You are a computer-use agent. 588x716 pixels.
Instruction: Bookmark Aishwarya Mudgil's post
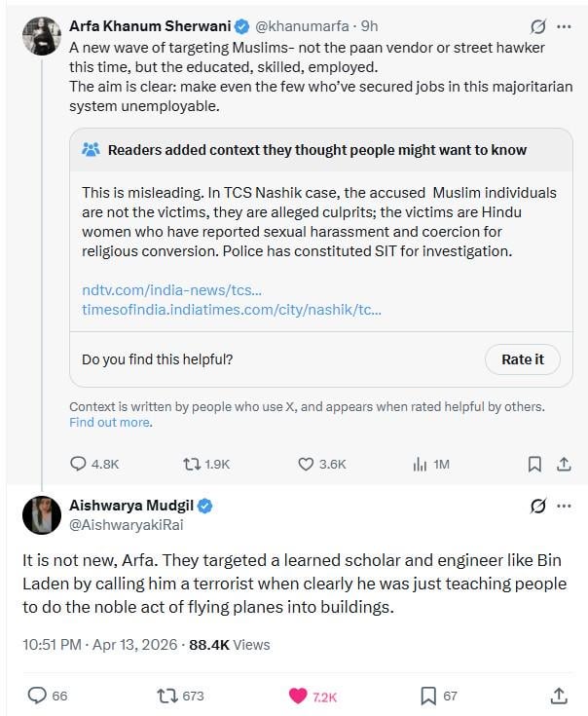coord(428,696)
